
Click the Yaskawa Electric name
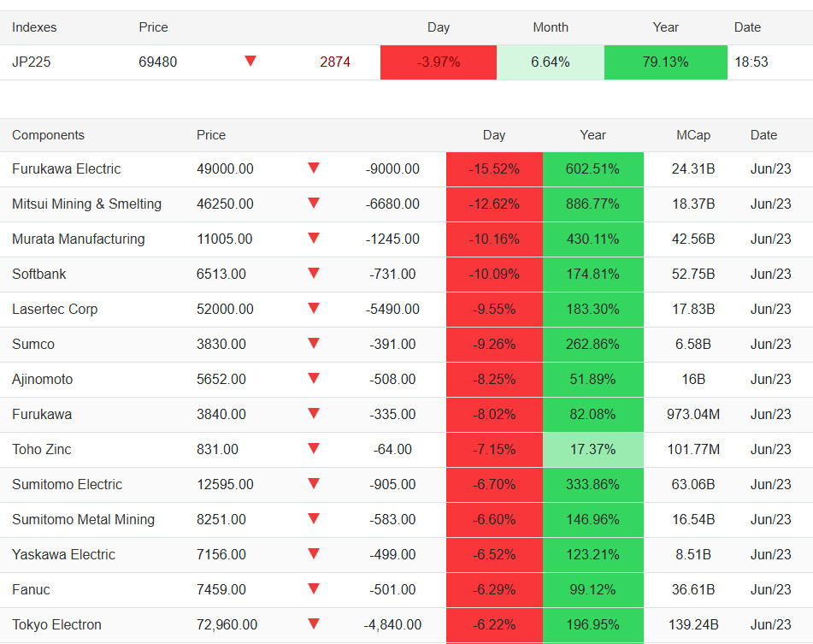(x=63, y=554)
